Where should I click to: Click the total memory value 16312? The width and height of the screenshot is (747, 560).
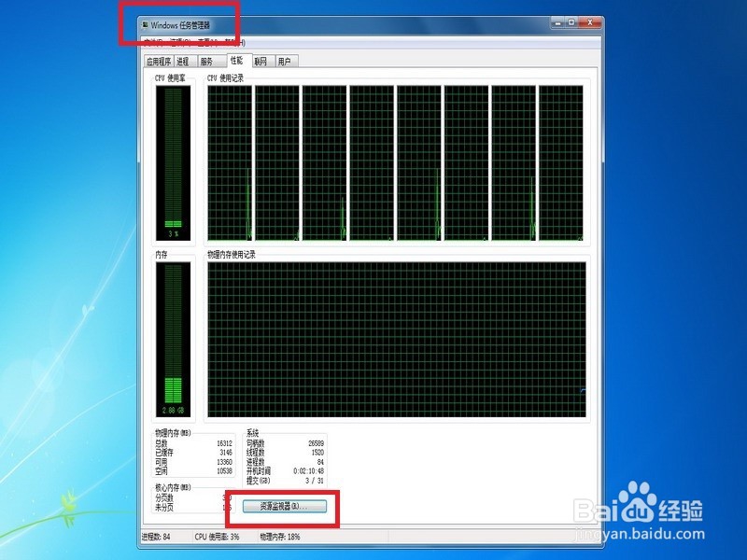click(x=224, y=443)
